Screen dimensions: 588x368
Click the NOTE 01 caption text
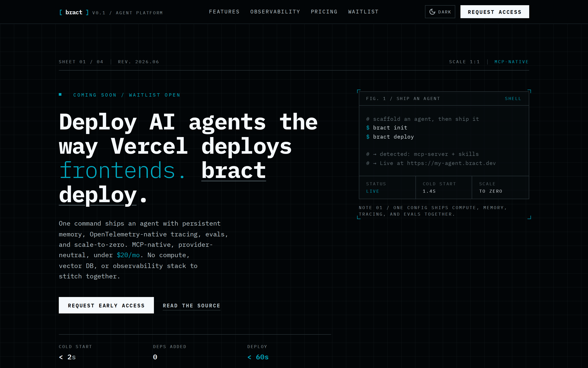click(433, 211)
